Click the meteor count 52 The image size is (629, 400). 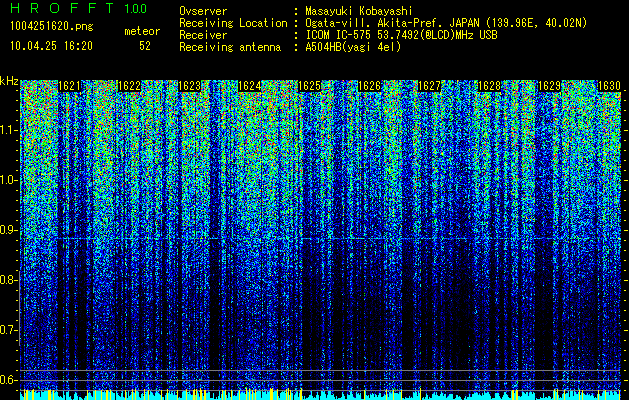145,46
